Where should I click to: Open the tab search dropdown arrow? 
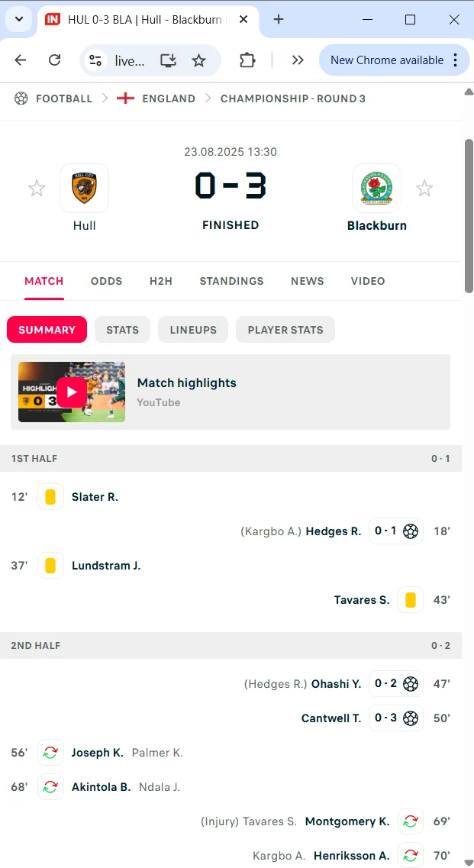click(19, 20)
